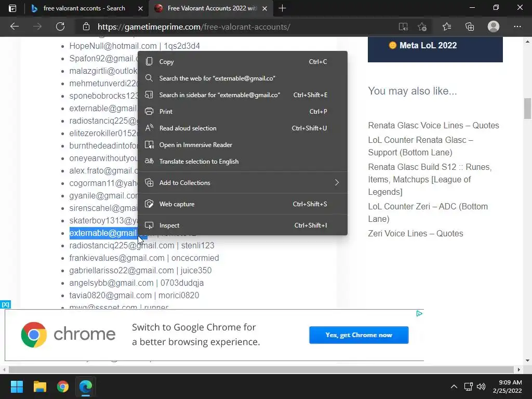This screenshot has height=399, width=532.
Task: Open 'Zeri Voice Lines – Quotes' link
Action: pyautogui.click(x=416, y=233)
